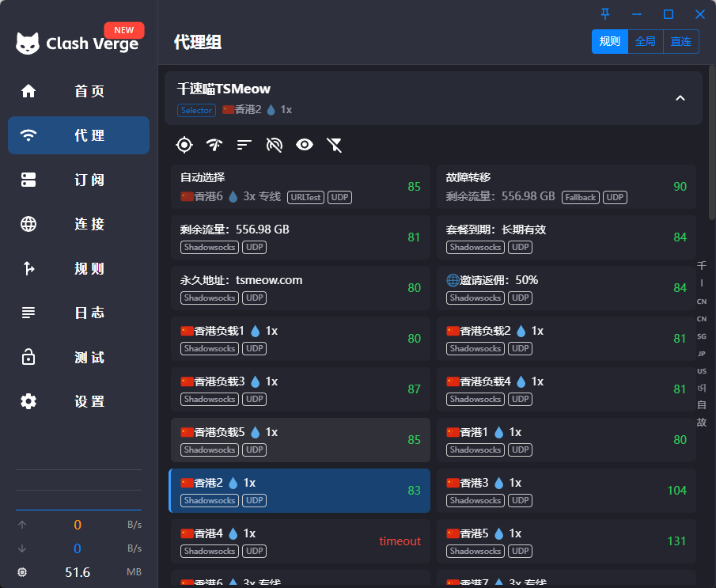
Task: Switch to 规则 mode button
Action: point(610,42)
